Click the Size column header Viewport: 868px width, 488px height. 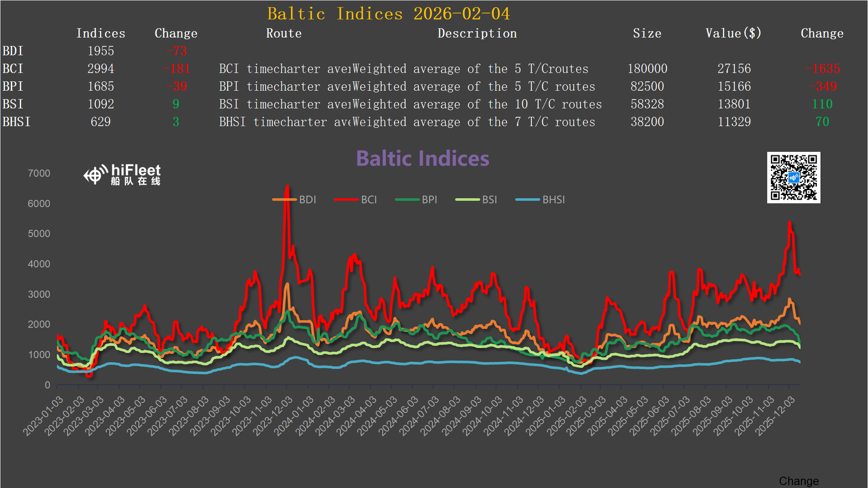point(647,33)
